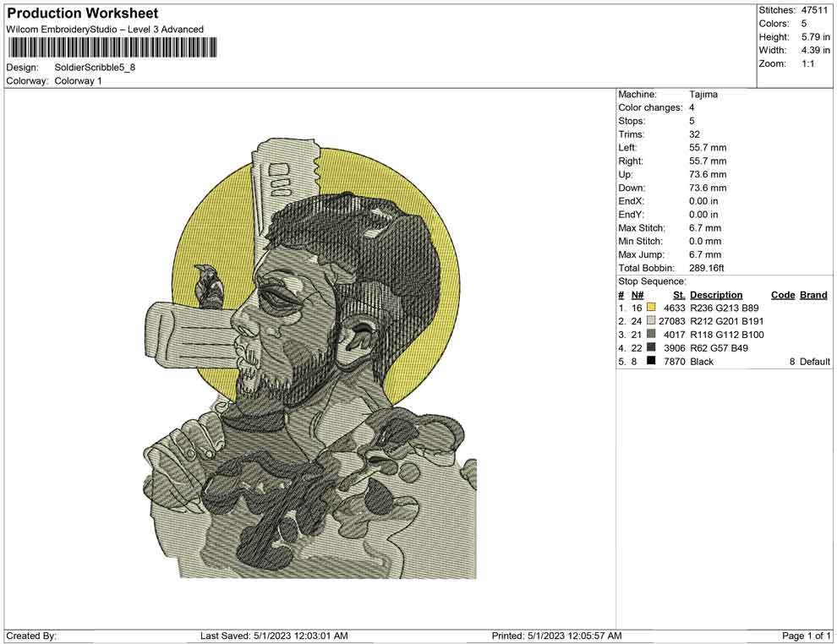Click the 'Code' column header
The height and width of the screenshot is (644, 837).
pos(783,294)
